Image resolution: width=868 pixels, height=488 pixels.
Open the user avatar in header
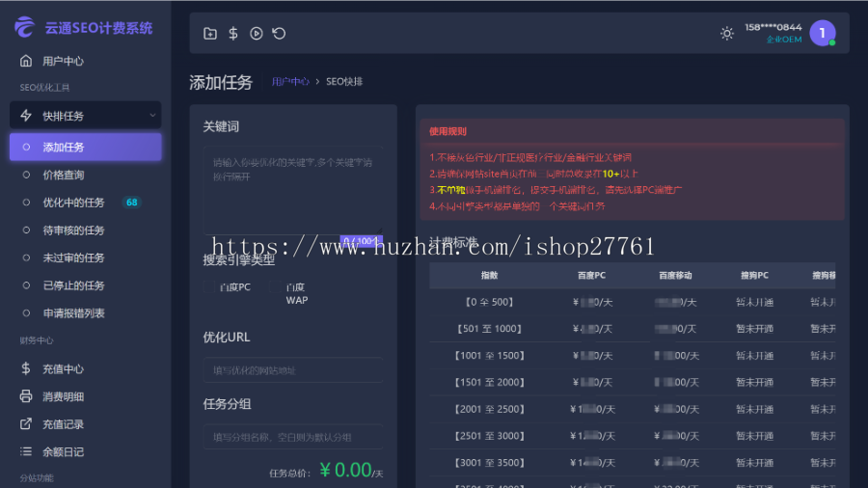tap(823, 33)
